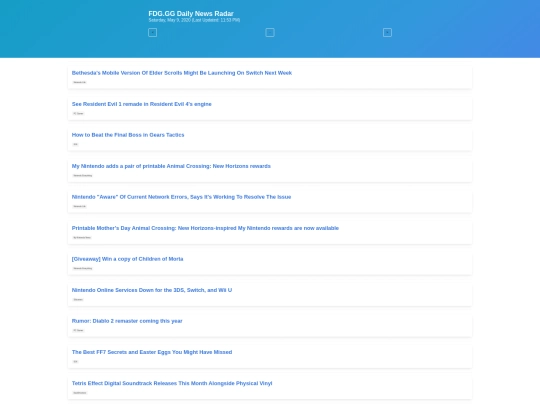Click IGN tag under Best FF7 Secrets headline
Image resolution: width=540 pixels, height=405 pixels.
coord(75,361)
